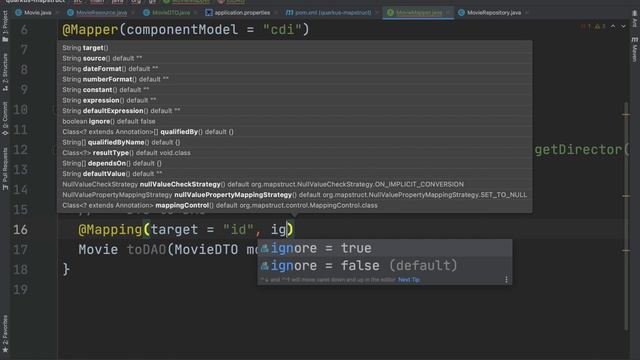640x360 pixels.
Task: Click the @Mapper annotation on line 6
Action: [x=90, y=30]
